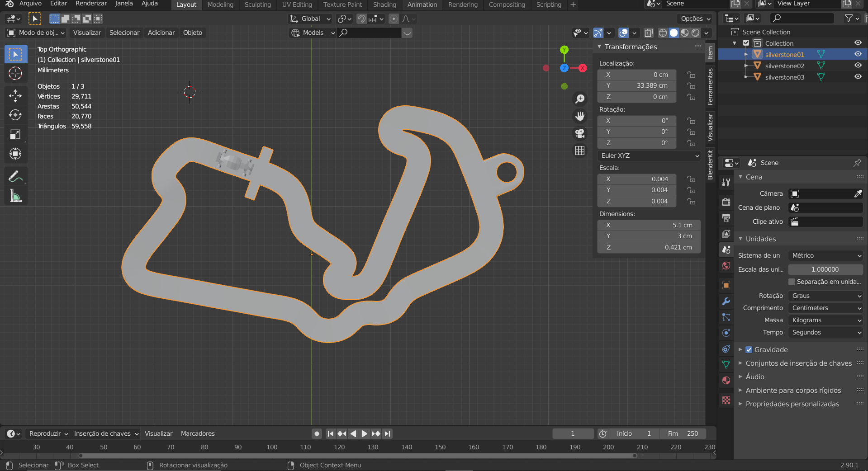Screen dimensions: 868x471
Task: Expand the Áudio panel section
Action: click(755, 377)
